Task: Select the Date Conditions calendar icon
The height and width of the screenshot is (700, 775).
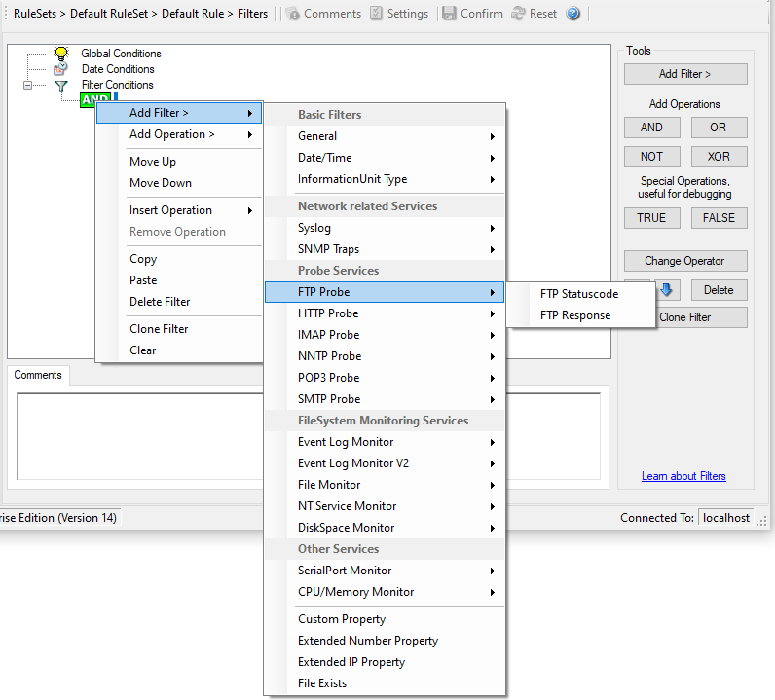Action: pyautogui.click(x=61, y=69)
